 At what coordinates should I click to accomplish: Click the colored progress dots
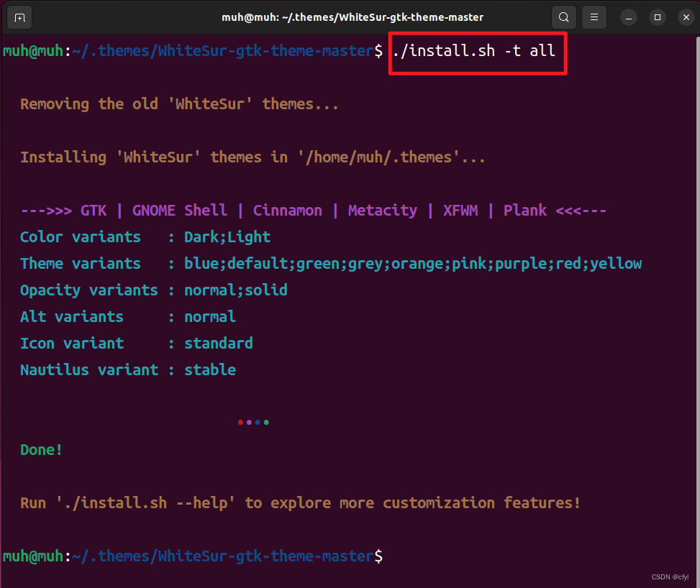point(253,422)
